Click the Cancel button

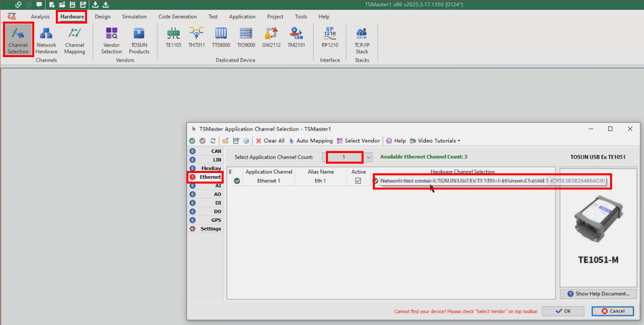(x=613, y=311)
